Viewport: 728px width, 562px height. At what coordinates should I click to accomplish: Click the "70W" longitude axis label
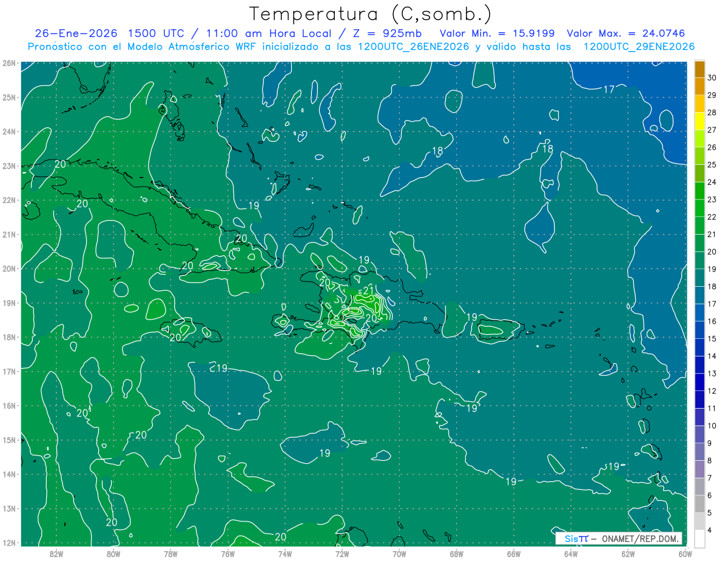[399, 554]
